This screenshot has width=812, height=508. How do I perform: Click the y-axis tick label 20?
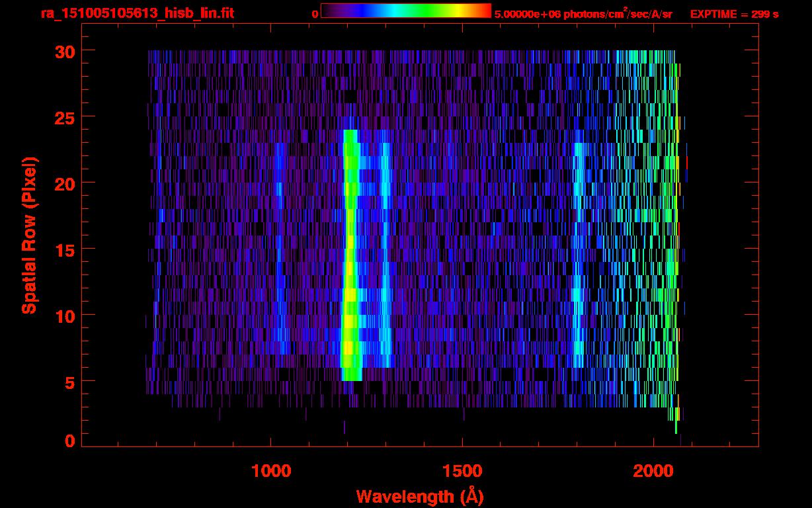click(65, 183)
